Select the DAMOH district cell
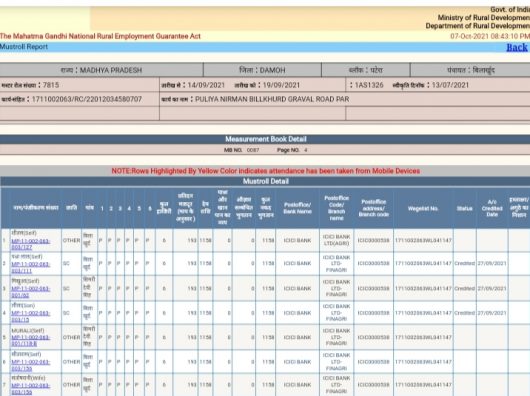Viewport: 530px width, 396px height. 262,70
